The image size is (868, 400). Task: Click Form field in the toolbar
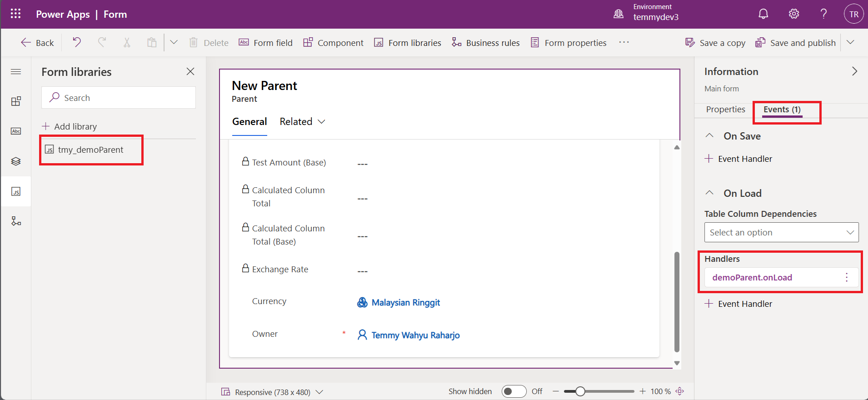tap(266, 43)
